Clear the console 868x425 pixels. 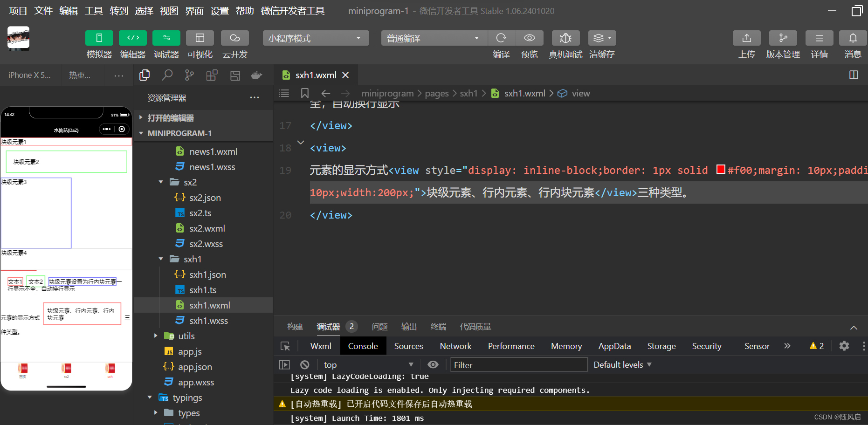[305, 365]
